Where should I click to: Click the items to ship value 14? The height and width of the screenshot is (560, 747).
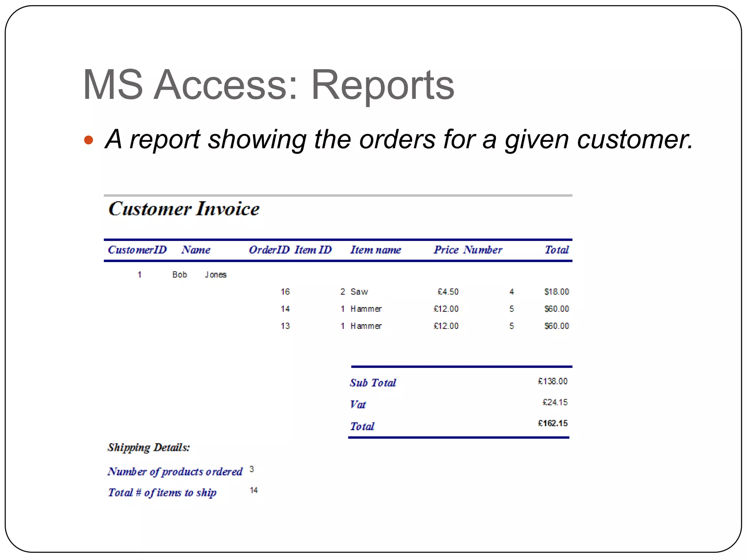tap(254, 490)
